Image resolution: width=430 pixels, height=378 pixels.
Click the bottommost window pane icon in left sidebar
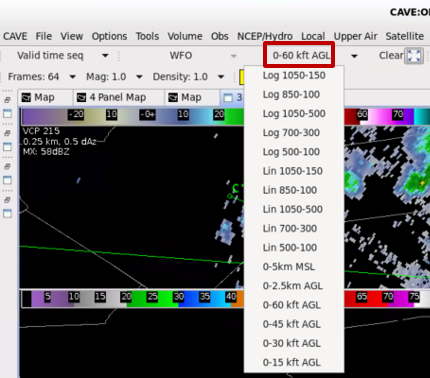(x=7, y=213)
